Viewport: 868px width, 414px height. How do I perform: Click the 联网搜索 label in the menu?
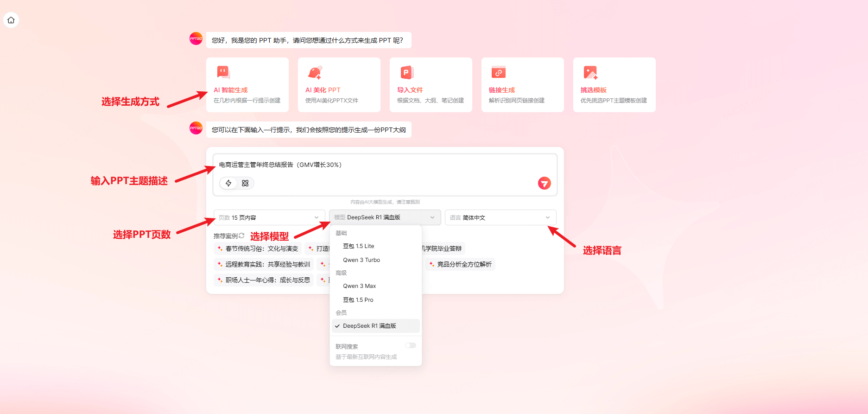tap(347, 346)
